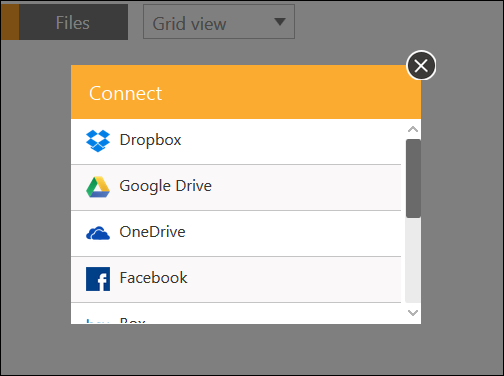
Task: Click the orange strip beside Files tab
Action: pyautogui.click(x=10, y=22)
